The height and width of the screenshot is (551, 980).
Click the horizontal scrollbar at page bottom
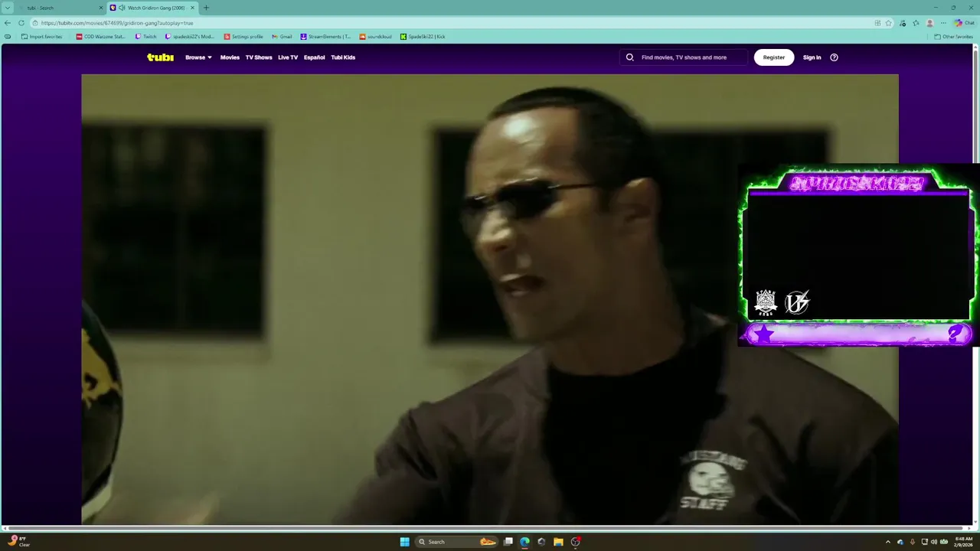tap(486, 528)
